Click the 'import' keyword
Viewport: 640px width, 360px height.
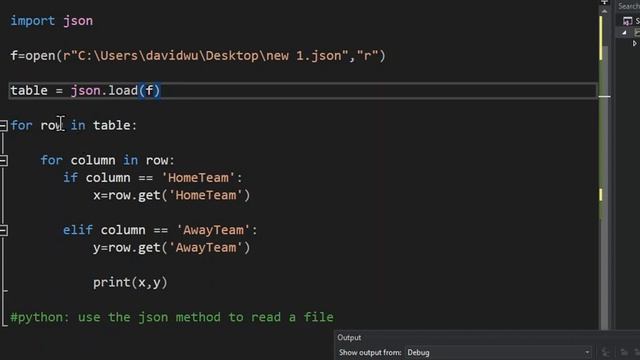tap(33, 21)
